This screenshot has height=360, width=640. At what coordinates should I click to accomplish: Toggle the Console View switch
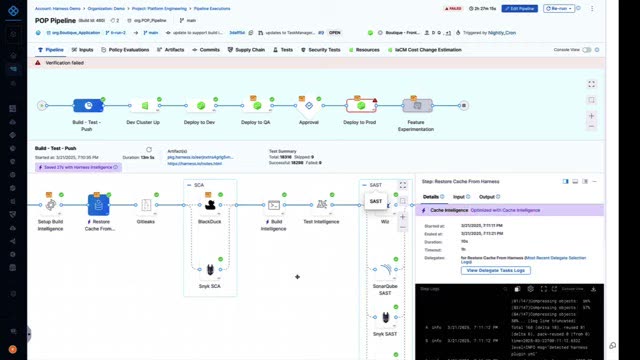(x=587, y=50)
